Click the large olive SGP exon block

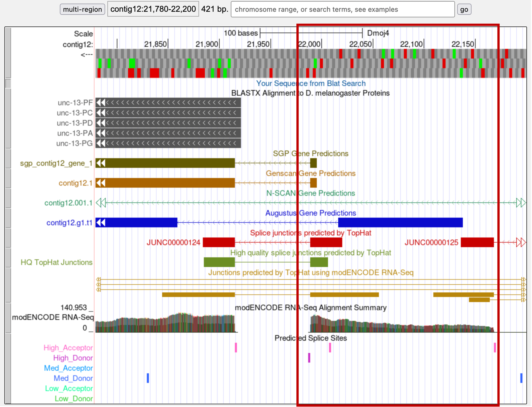coord(165,163)
